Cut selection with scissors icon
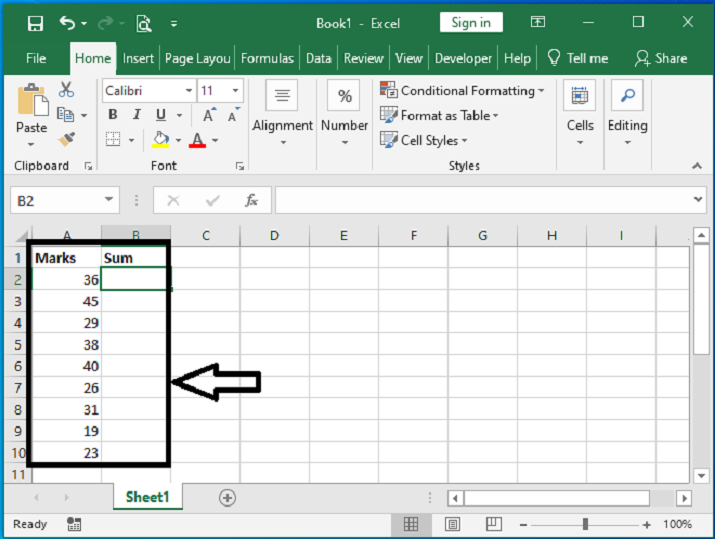Screen dimensions: 715x539 tap(66, 89)
